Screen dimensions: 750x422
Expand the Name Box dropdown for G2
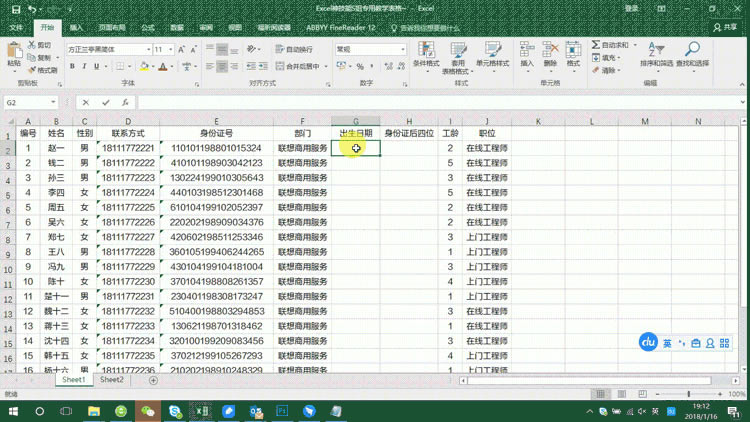55,102
